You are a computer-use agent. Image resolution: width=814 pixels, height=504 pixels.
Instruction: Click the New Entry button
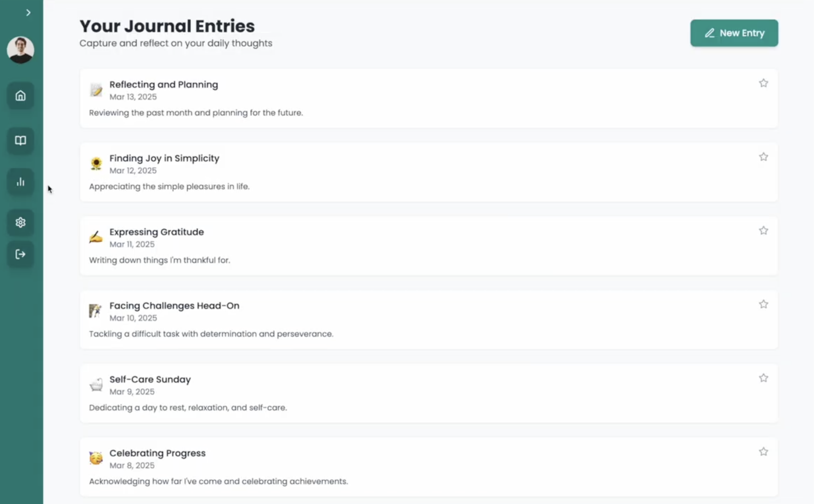coord(734,33)
